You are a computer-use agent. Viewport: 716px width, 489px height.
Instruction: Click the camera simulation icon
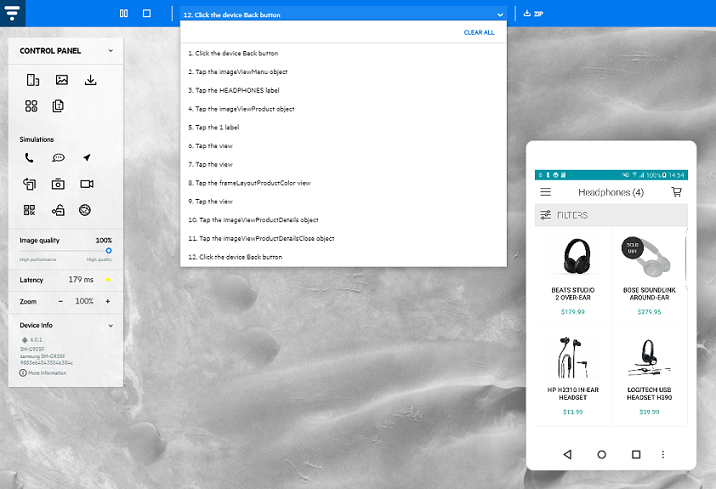[x=59, y=184]
